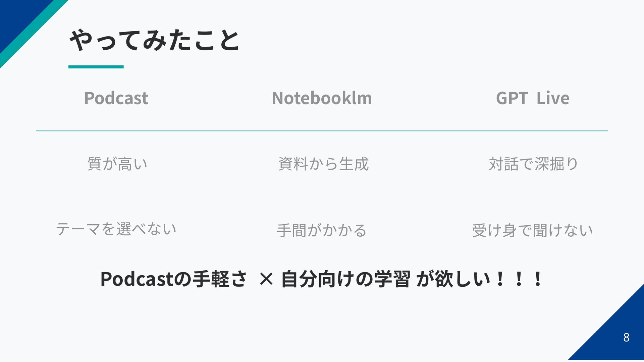Select the Notebooklm column heading
644x362 pixels.
322,98
